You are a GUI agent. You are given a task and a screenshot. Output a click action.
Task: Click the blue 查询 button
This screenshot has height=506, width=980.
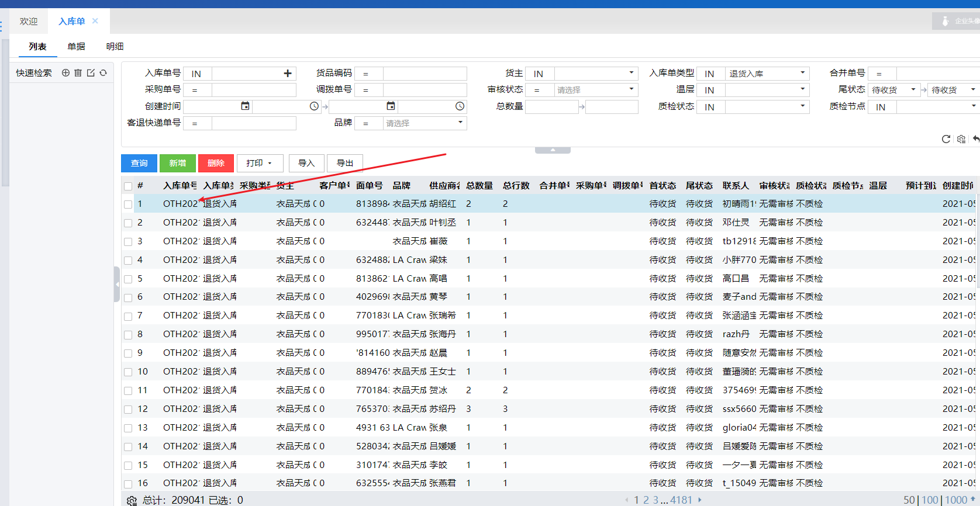[x=139, y=163]
